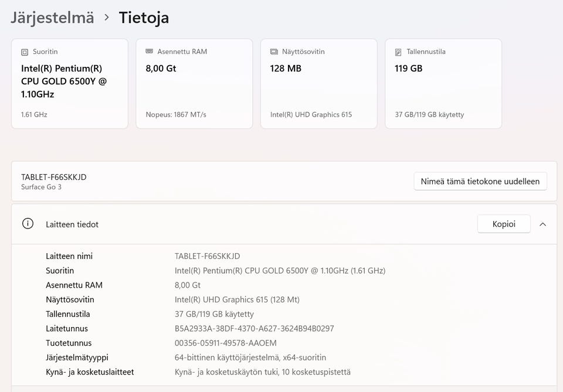Click the Tuotetunnus label
Viewport: 563px width, 392px height.
click(x=69, y=343)
